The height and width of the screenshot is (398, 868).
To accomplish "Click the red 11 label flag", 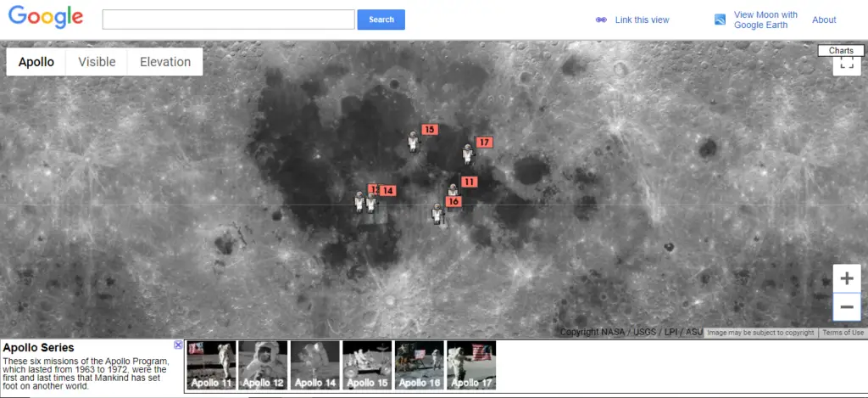I will [x=469, y=182].
